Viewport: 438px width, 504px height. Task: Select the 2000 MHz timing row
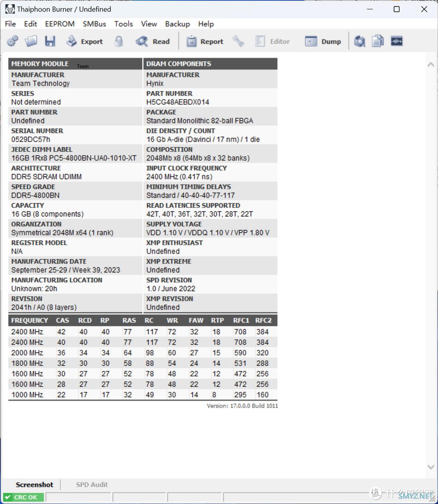tap(143, 353)
